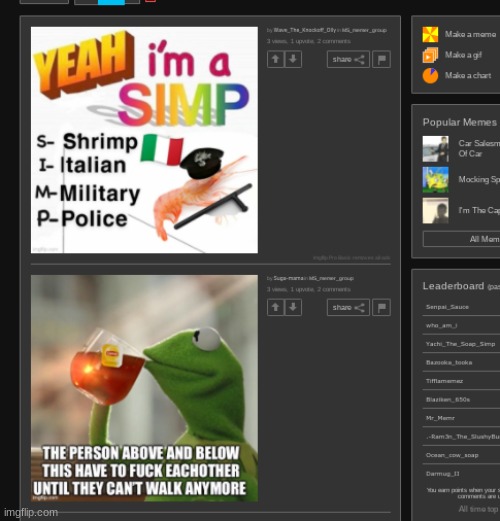This screenshot has width=500, height=521.
Task: Open the All Memes button
Action: click(461, 239)
